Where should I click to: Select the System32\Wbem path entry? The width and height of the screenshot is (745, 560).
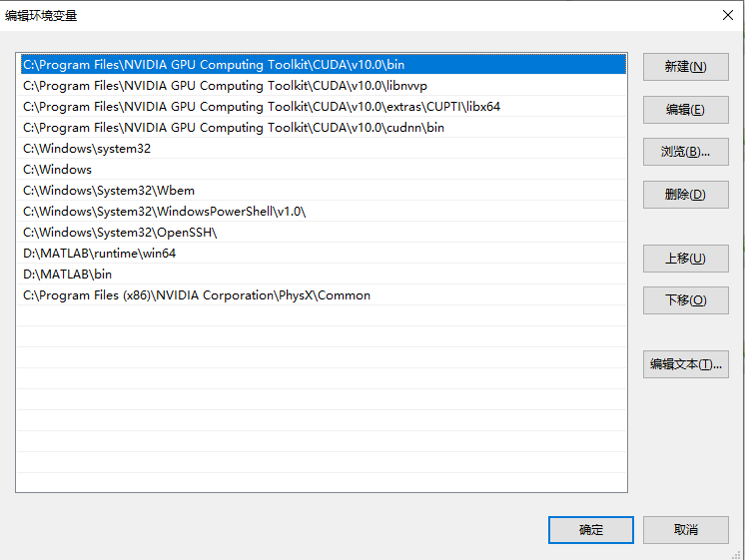[x=324, y=190]
